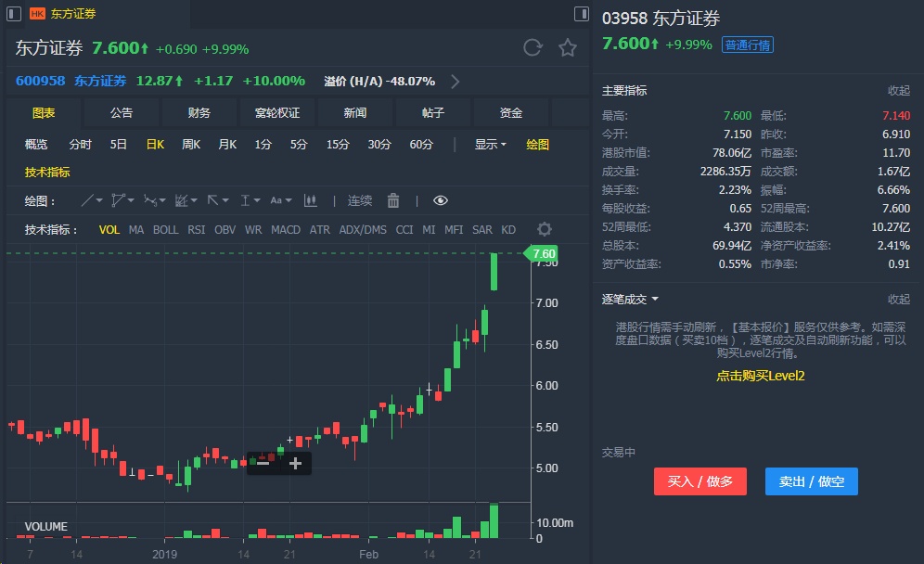Select the 概览 overview view
This screenshot has height=564, width=924.
(x=36, y=145)
